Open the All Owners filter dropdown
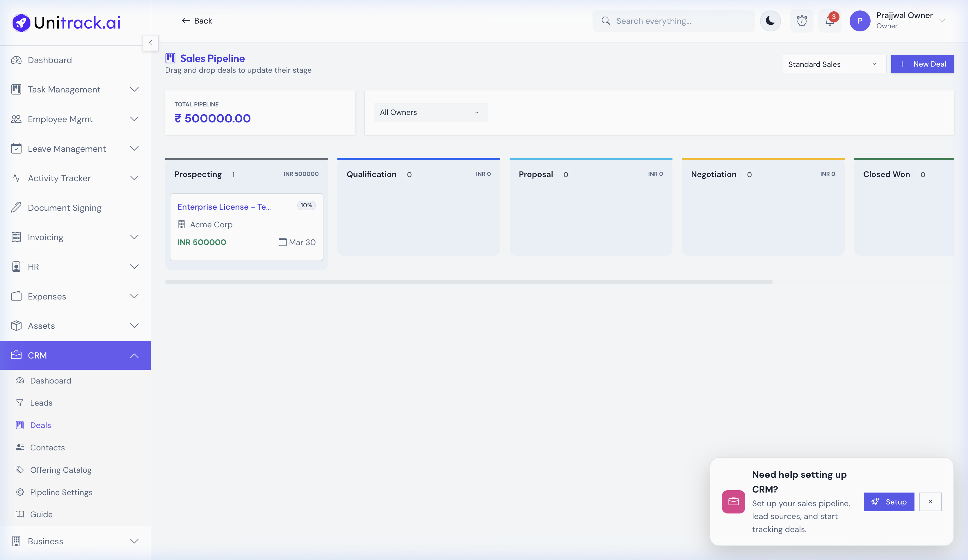Image resolution: width=968 pixels, height=560 pixels. pyautogui.click(x=430, y=112)
